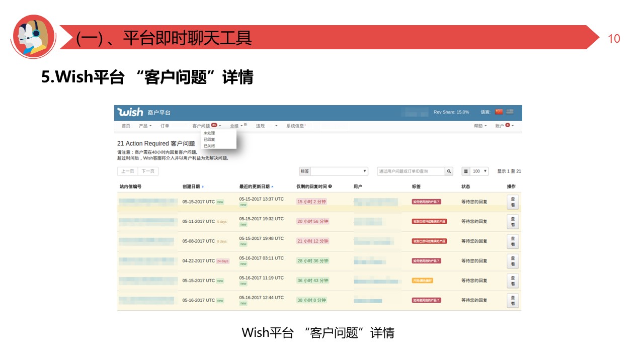Click the red 21 badge on 客户问题
Image resolution: width=644 pixels, height=362 pixels.
click(214, 125)
